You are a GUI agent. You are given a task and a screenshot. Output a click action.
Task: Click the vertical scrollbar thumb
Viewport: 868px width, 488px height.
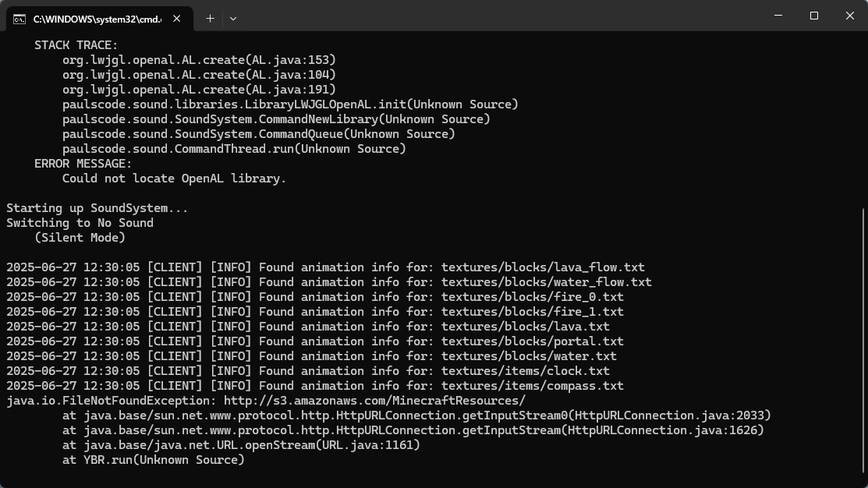click(x=863, y=342)
